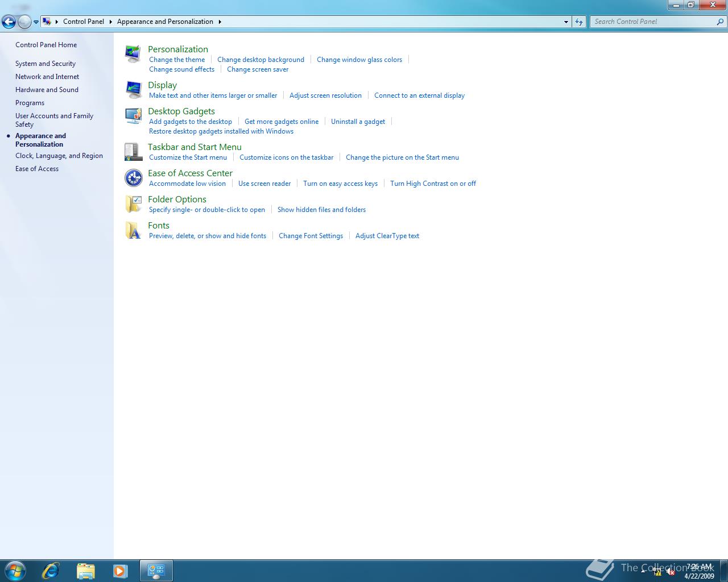Open System and Security category

coord(45,64)
